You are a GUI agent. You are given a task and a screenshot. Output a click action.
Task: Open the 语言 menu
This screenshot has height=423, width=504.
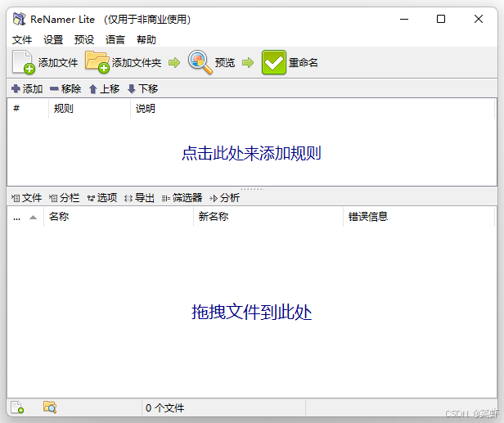(115, 40)
